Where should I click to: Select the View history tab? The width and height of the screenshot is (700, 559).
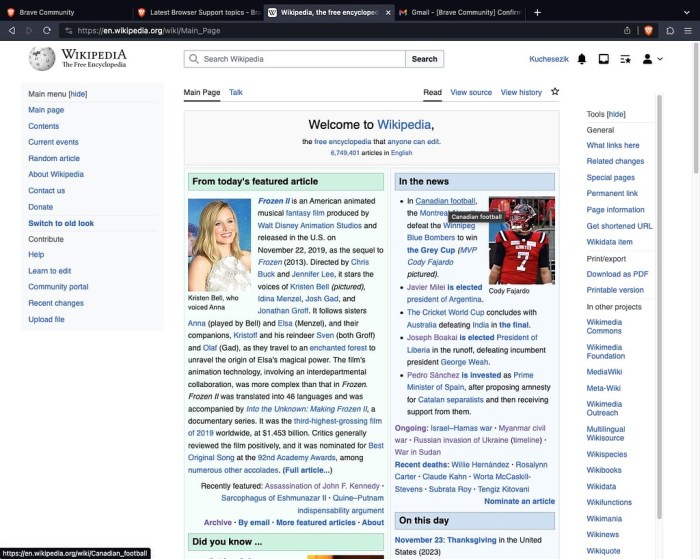521,92
